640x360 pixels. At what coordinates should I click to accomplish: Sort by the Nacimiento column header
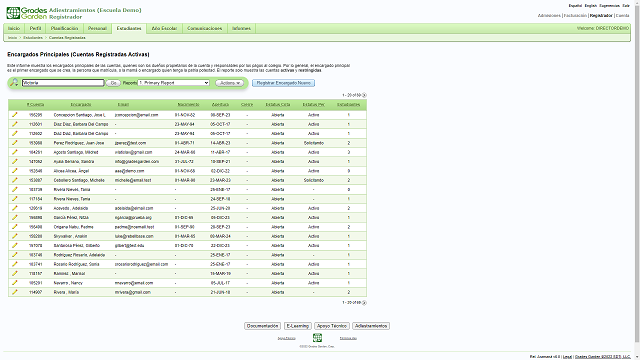(x=189, y=104)
